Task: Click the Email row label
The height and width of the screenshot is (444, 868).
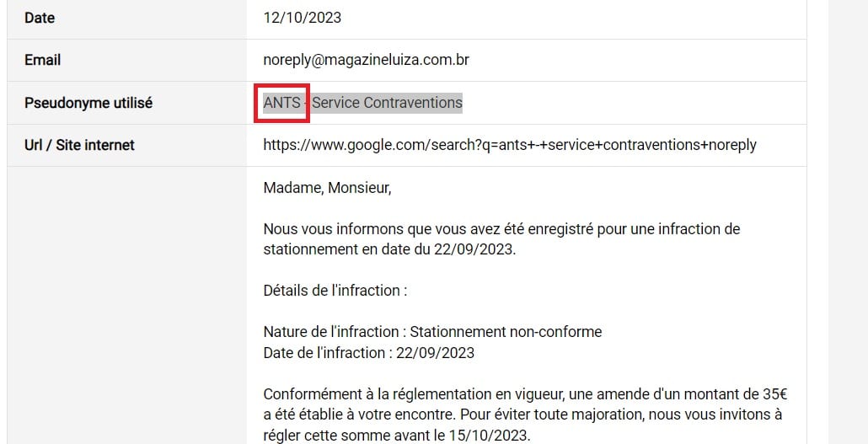Action: coord(43,60)
